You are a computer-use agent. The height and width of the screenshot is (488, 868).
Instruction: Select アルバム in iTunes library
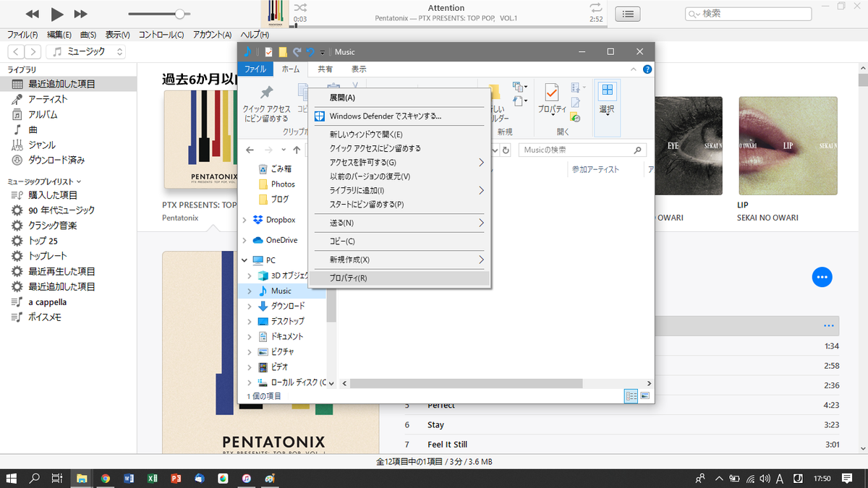pyautogui.click(x=43, y=114)
